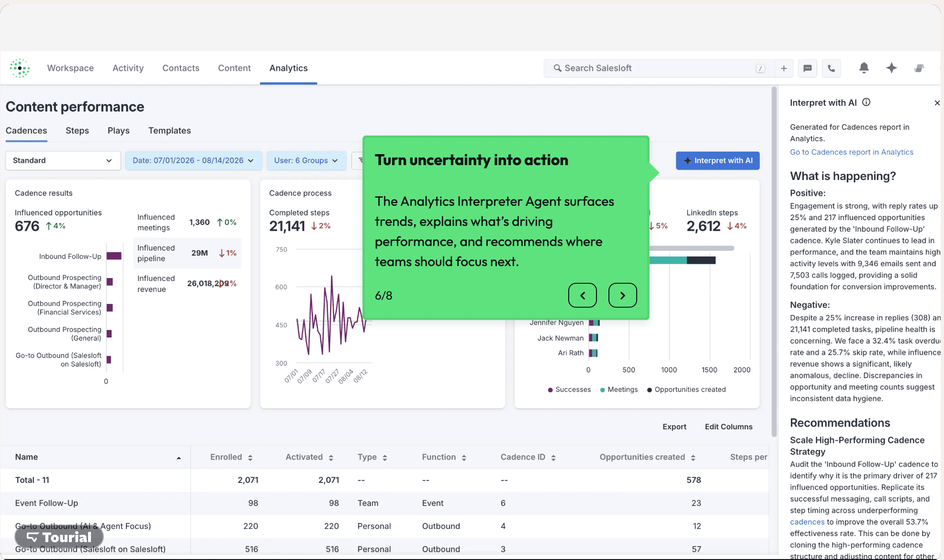This screenshot has width=944, height=560.
Task: Switch to the Cadences tab
Action: point(26,131)
